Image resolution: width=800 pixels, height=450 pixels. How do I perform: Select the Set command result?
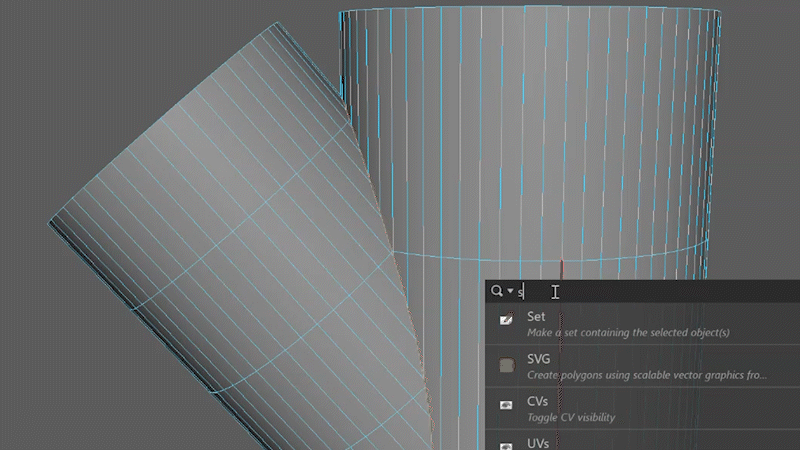click(x=642, y=324)
